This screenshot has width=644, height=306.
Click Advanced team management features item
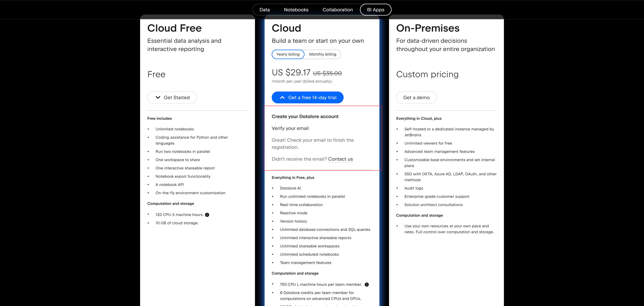(439, 152)
